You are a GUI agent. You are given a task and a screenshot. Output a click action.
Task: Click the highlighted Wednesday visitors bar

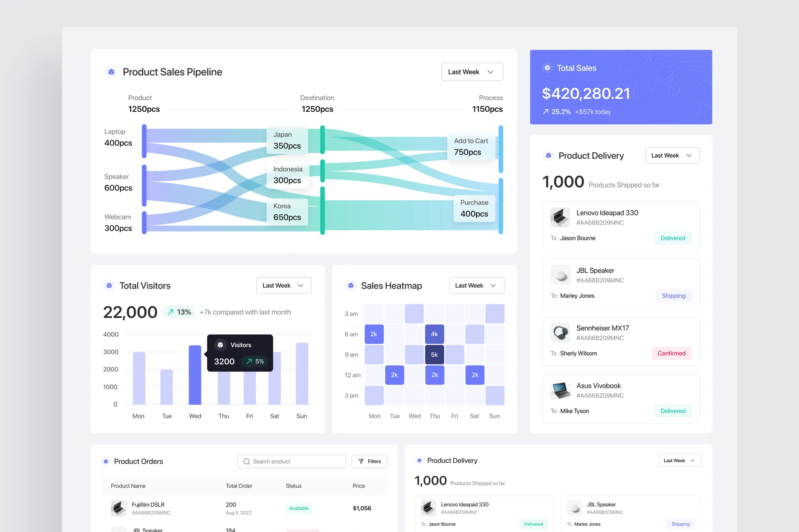pos(195,375)
